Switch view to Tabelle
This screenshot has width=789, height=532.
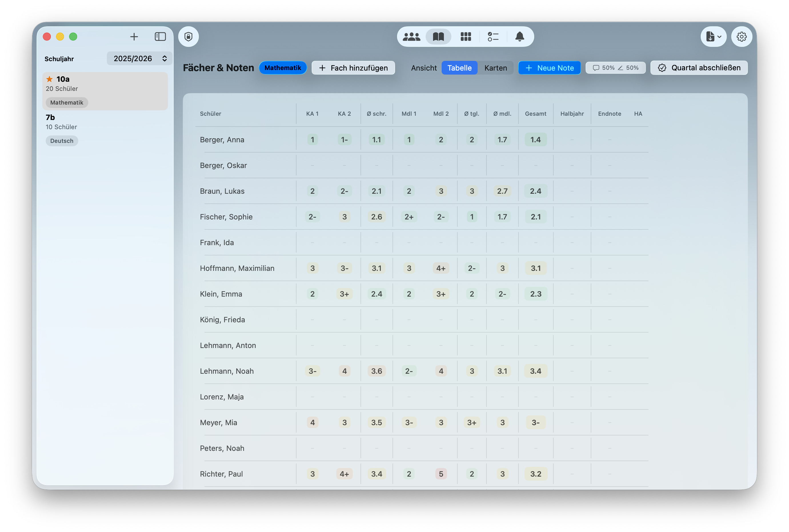(459, 68)
